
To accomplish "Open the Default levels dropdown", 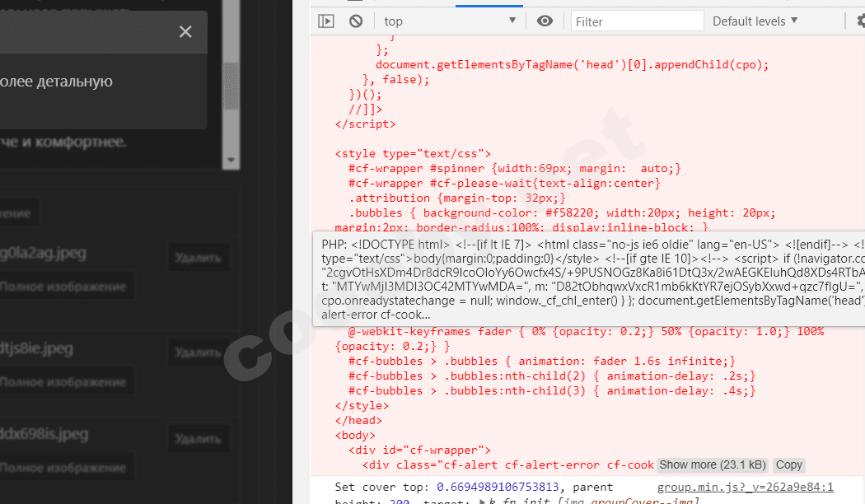I will pos(755,21).
